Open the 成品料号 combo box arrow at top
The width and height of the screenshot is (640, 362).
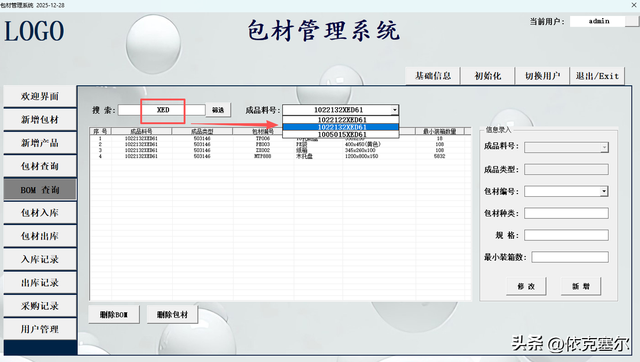pyautogui.click(x=394, y=110)
